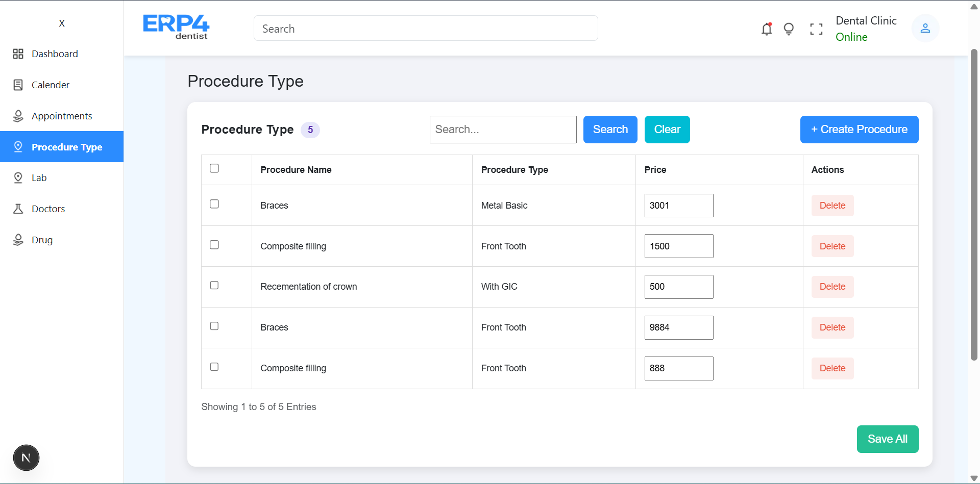Check the Recementation of crown row checkbox
The image size is (980, 484).
coord(214,285)
